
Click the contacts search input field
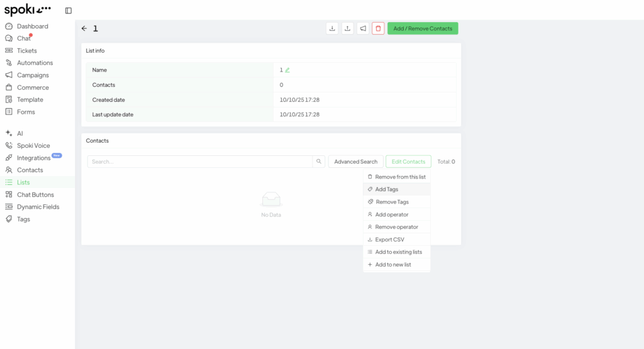click(200, 162)
